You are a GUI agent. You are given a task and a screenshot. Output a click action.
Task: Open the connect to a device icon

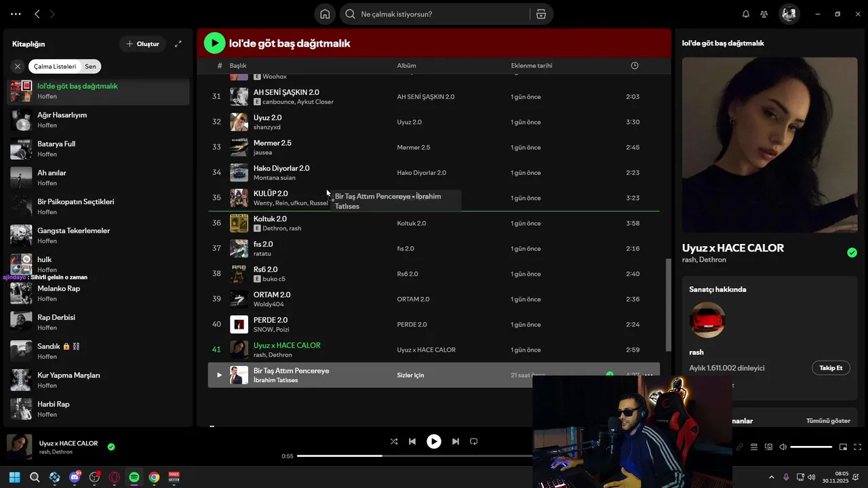click(768, 447)
